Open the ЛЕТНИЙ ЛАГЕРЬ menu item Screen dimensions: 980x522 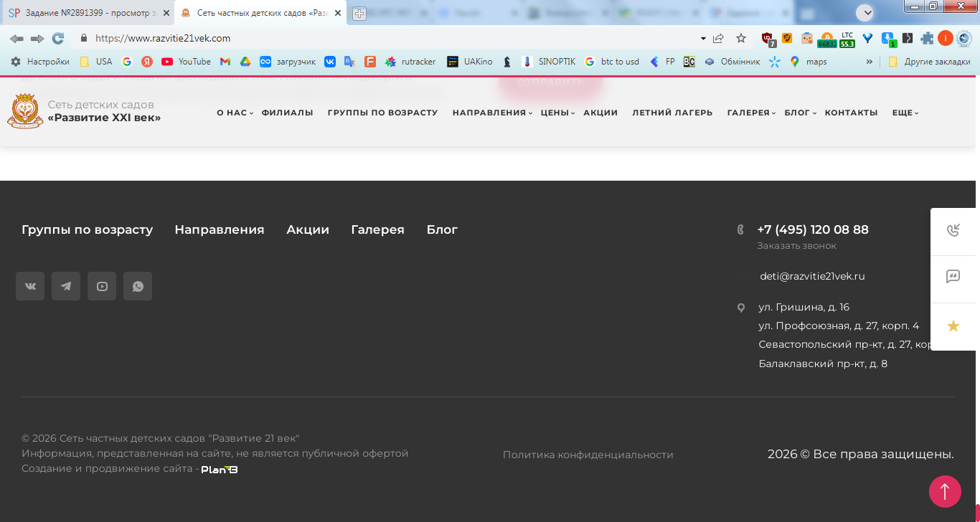[x=672, y=113]
